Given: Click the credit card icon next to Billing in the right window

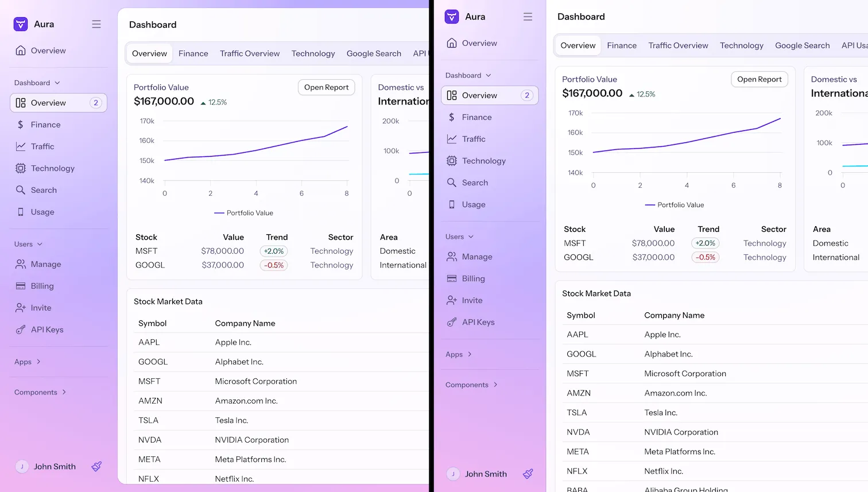Looking at the screenshot, I should [452, 278].
